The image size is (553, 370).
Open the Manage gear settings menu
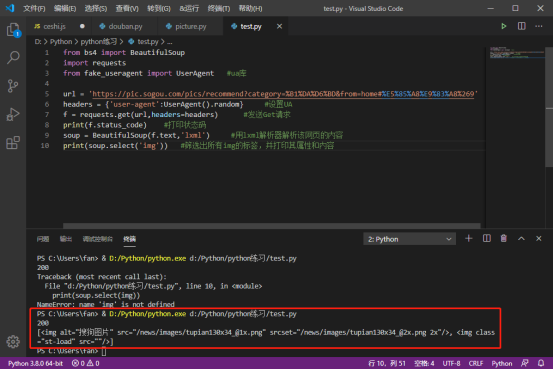click(x=13, y=341)
